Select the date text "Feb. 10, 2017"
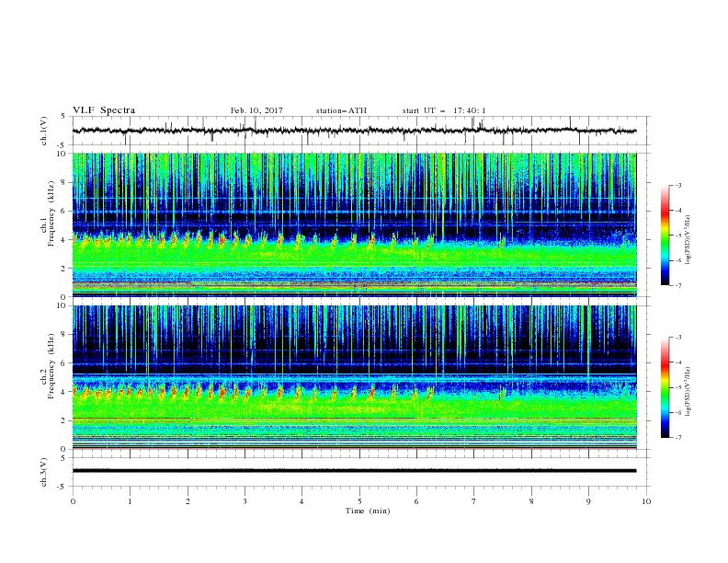Viewport: 728px width, 563px height. [x=256, y=110]
